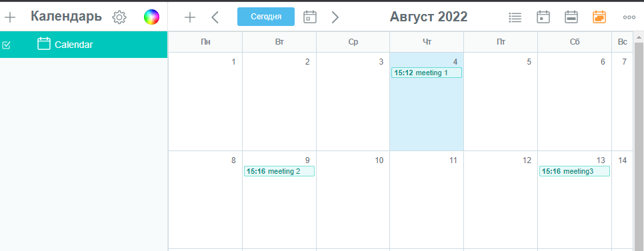Image resolution: width=644 pixels, height=251 pixels.
Task: Select the orange month view icon
Action: point(599,17)
